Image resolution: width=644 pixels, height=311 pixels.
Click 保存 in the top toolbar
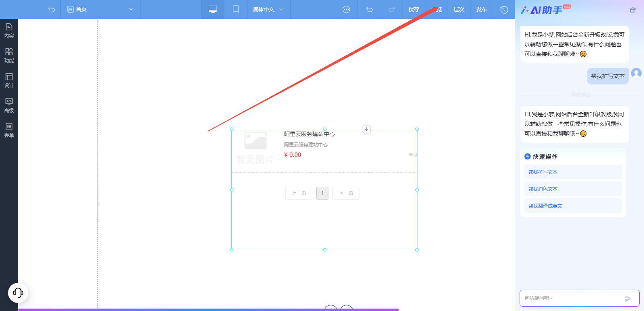point(414,9)
